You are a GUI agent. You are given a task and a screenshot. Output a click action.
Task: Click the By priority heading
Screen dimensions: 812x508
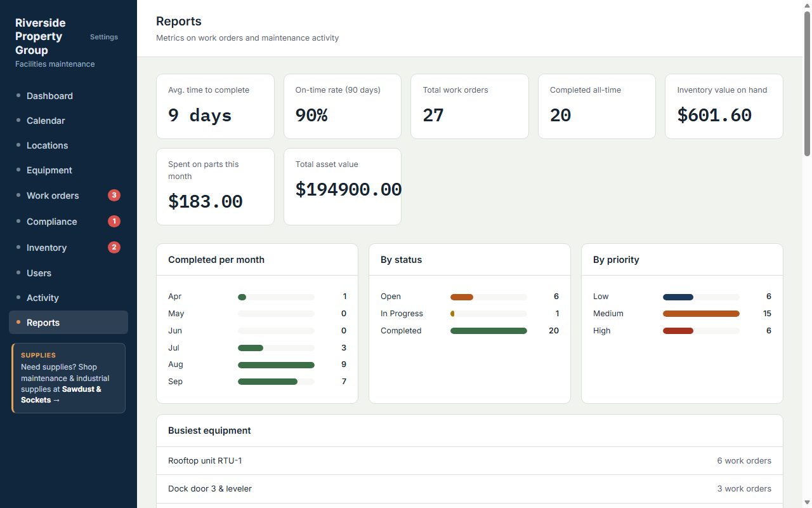click(616, 260)
